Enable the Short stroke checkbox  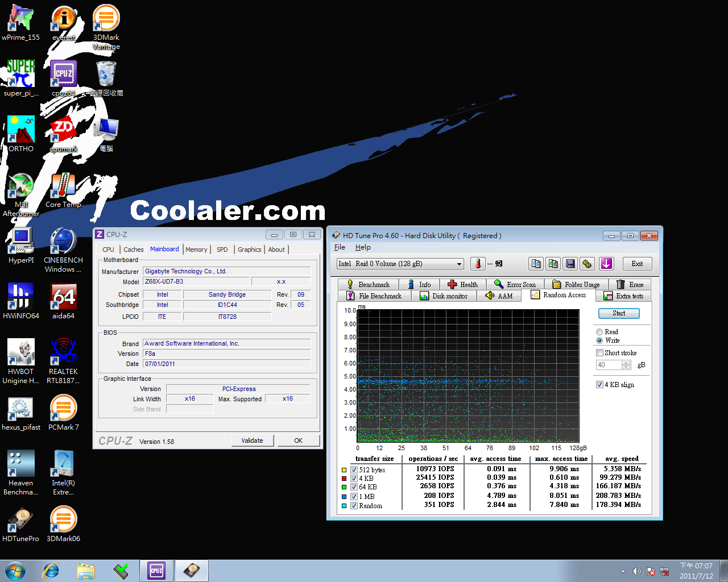click(599, 353)
